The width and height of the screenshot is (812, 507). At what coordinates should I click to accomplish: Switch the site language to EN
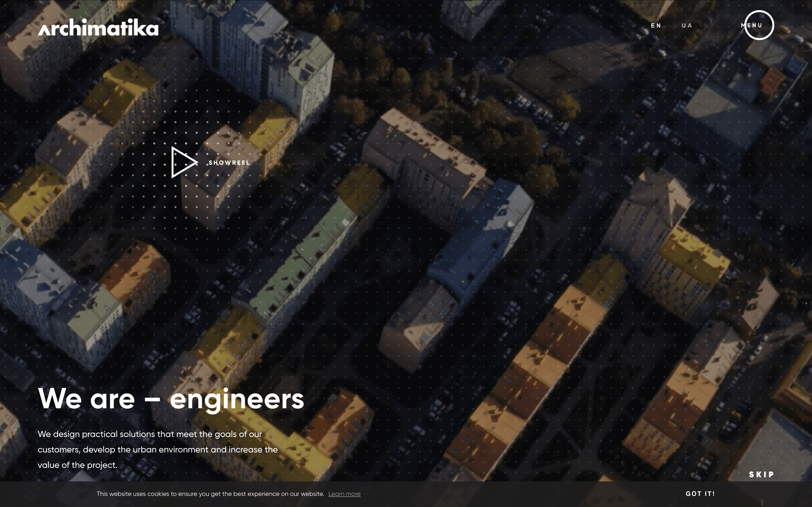click(x=656, y=25)
